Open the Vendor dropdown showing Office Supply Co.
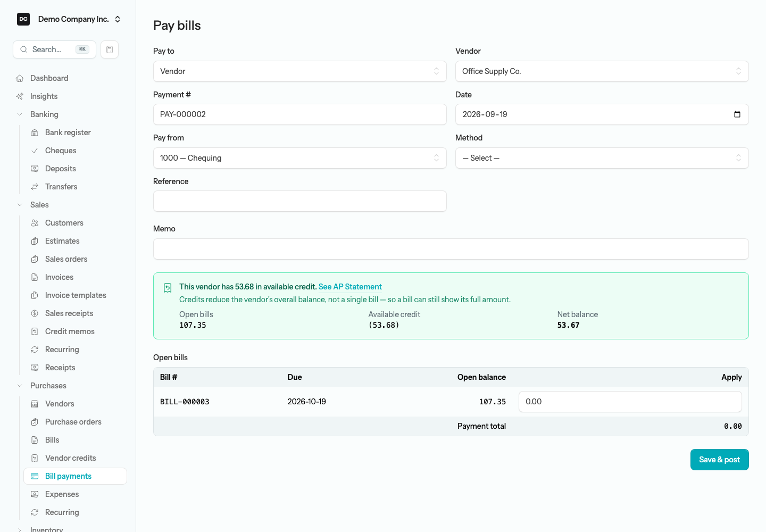The width and height of the screenshot is (766, 532). (x=602, y=71)
